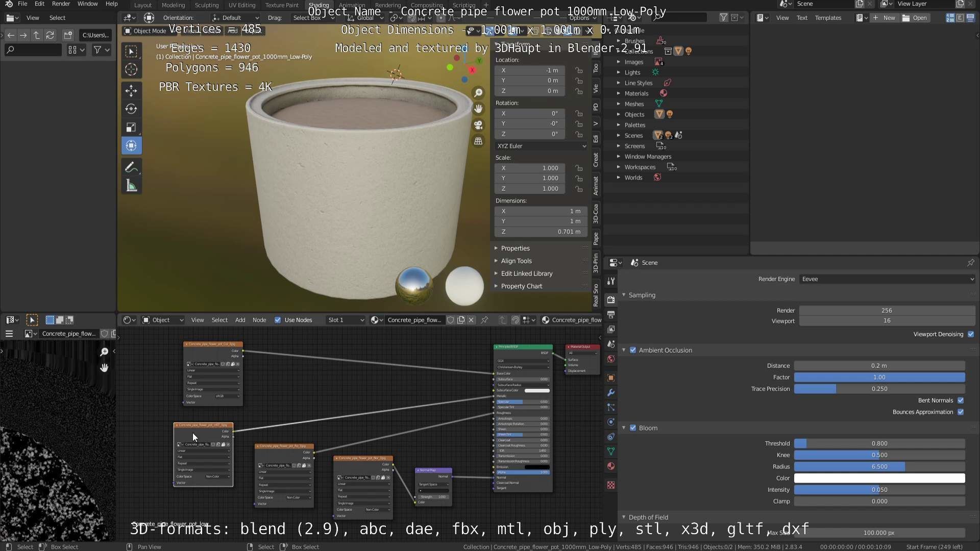Screen dimensions: 980x551
Task: Toggle Bent Normals checkbox
Action: (961, 400)
